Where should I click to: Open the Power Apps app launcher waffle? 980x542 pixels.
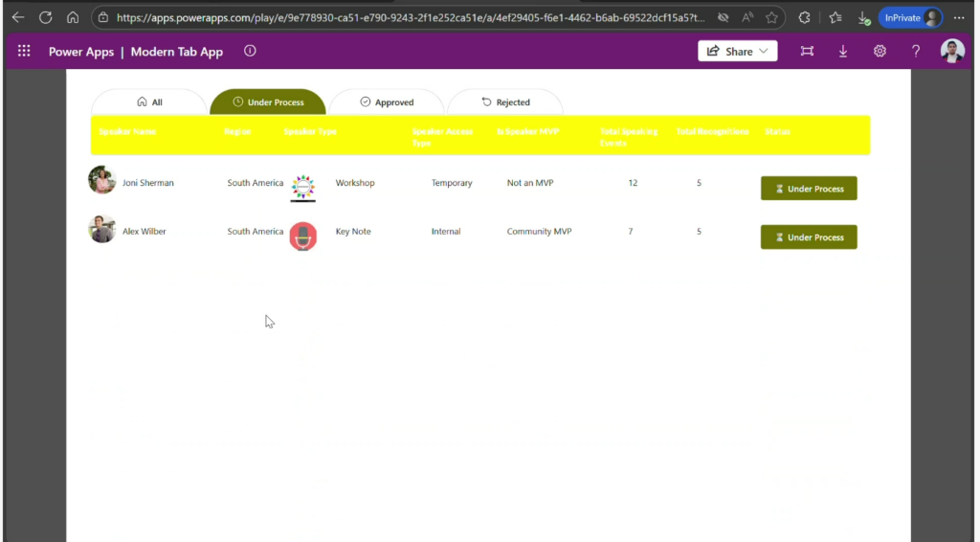pyautogui.click(x=24, y=52)
